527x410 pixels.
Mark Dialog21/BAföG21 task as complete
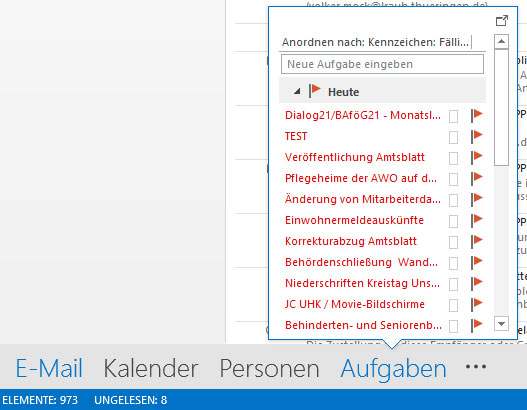coord(453,117)
